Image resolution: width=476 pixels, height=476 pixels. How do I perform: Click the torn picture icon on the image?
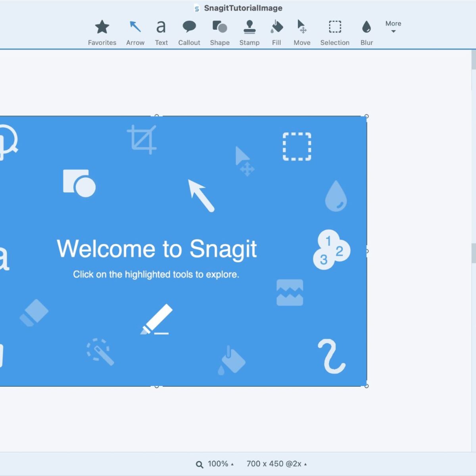click(290, 293)
